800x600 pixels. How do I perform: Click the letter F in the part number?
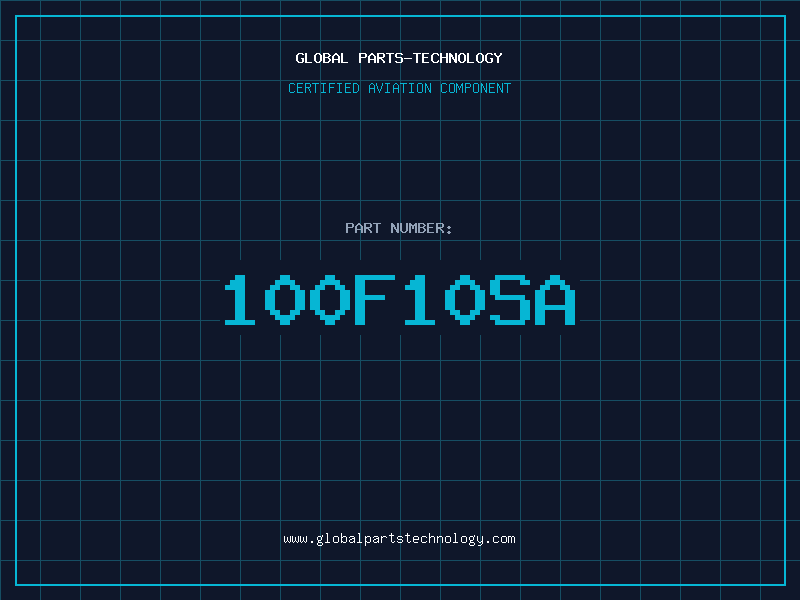[376, 301]
